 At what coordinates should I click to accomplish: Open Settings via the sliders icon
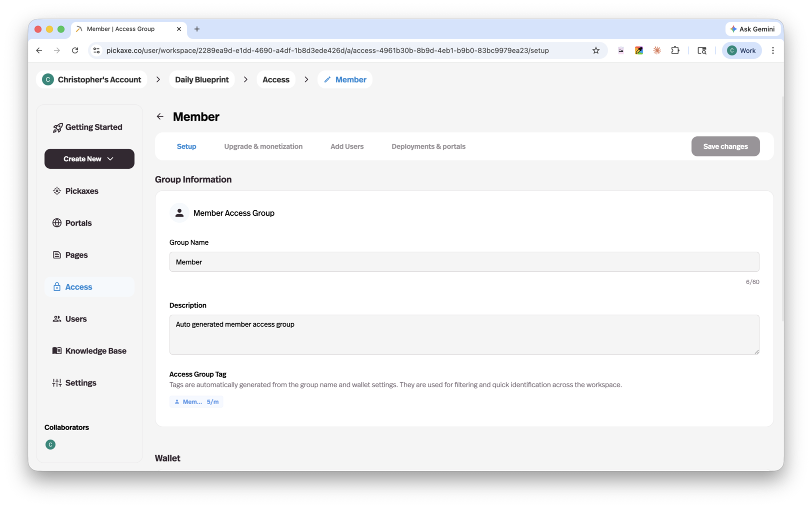(x=56, y=383)
